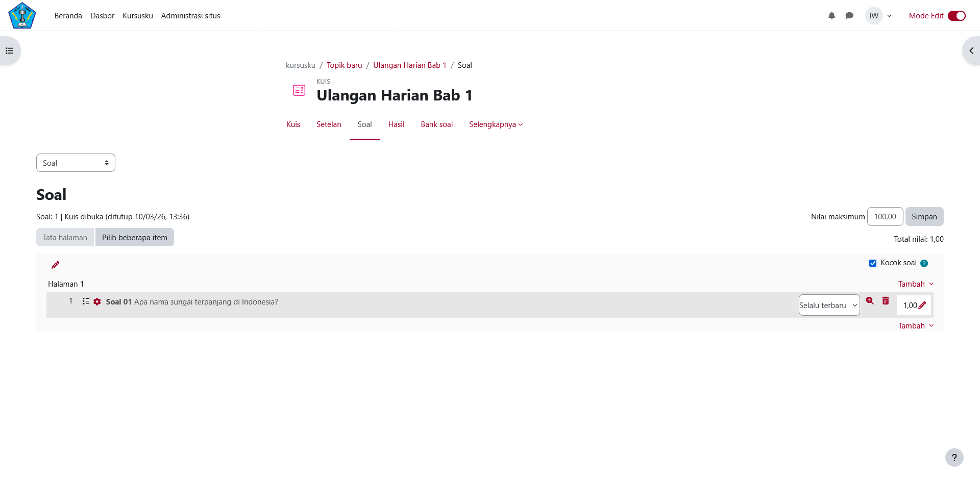Click the preview magnifier icon for Soal 01

[x=870, y=301]
